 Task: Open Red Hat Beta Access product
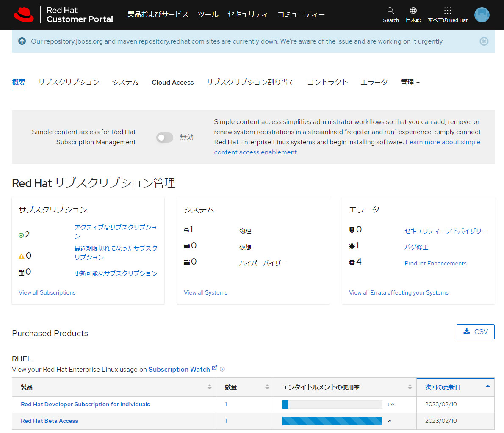(49, 421)
